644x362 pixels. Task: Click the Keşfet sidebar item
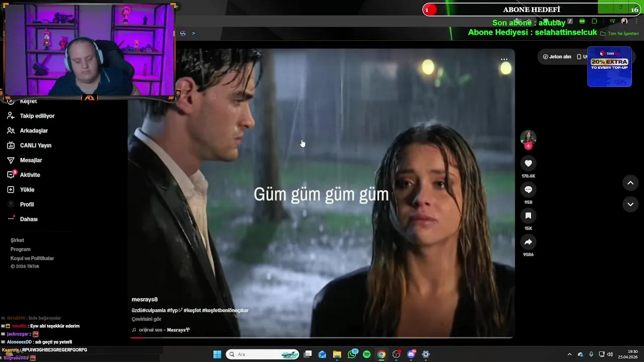23,101
